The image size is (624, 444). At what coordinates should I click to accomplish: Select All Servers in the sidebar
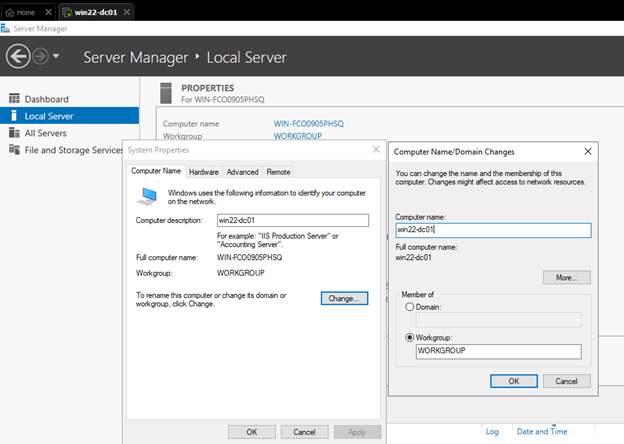tap(46, 132)
